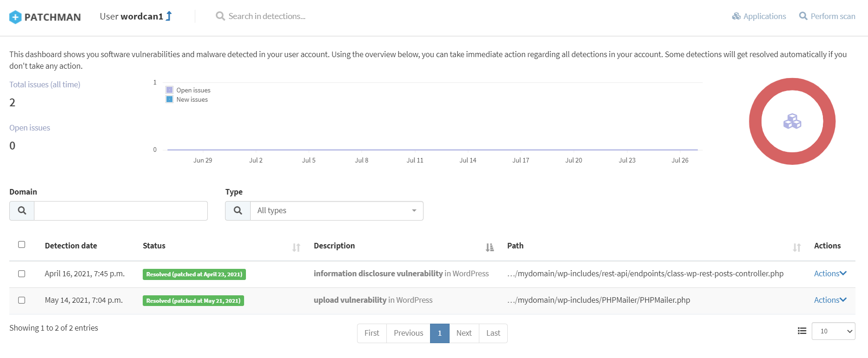This screenshot has height=358, width=868.
Task: Sort by Path column sort icon
Action: click(x=796, y=247)
